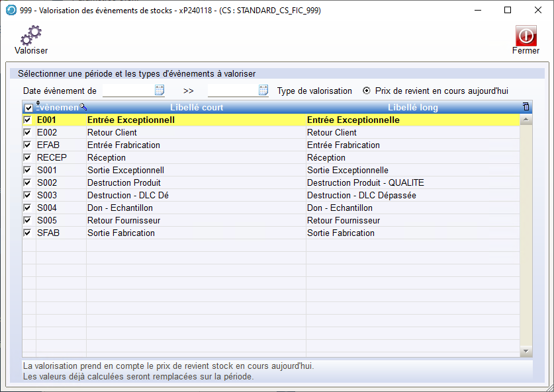Screen dimensions: 554x392
Task: Click the magnifier search icon in the Évènement header
Action: point(83,106)
